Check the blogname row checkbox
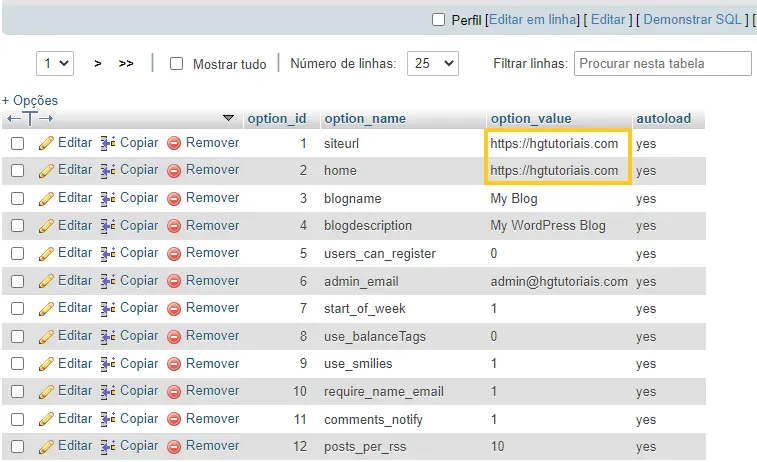This screenshot has width=757, height=462. 17,198
